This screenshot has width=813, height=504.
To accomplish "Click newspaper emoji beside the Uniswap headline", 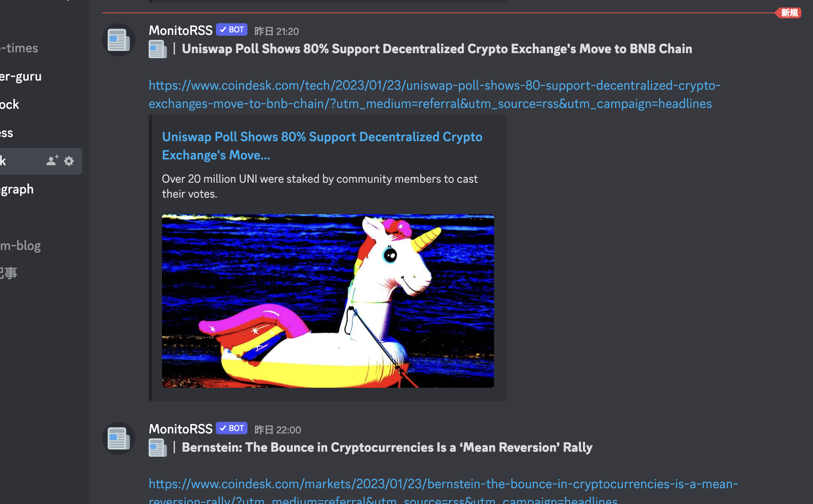I will [158, 49].
